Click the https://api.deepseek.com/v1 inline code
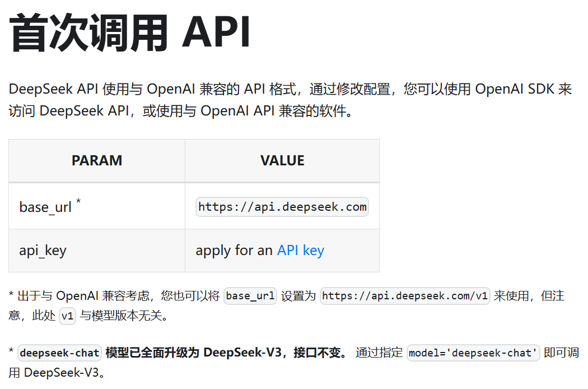Screen dimensions: 588x389 coord(405,296)
